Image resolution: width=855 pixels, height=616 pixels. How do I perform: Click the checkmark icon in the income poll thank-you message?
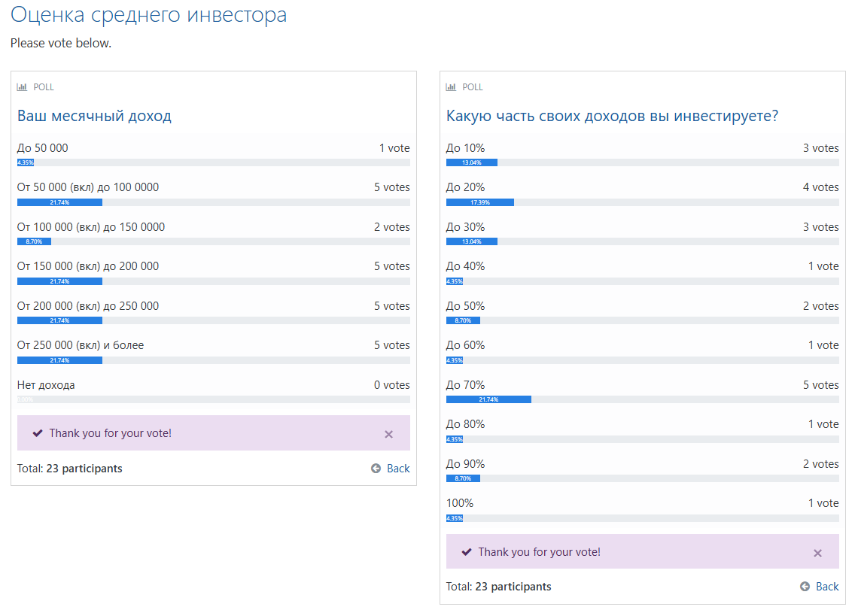[38, 433]
